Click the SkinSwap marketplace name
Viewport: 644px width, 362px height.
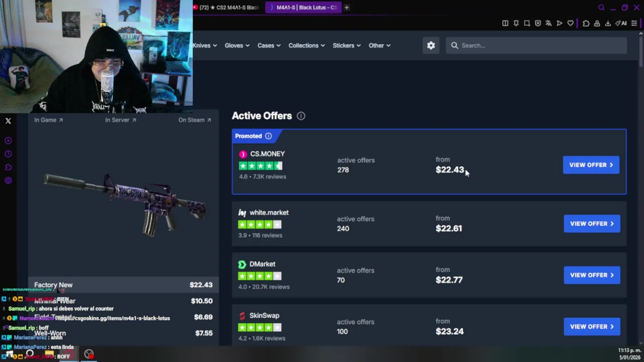click(x=264, y=316)
